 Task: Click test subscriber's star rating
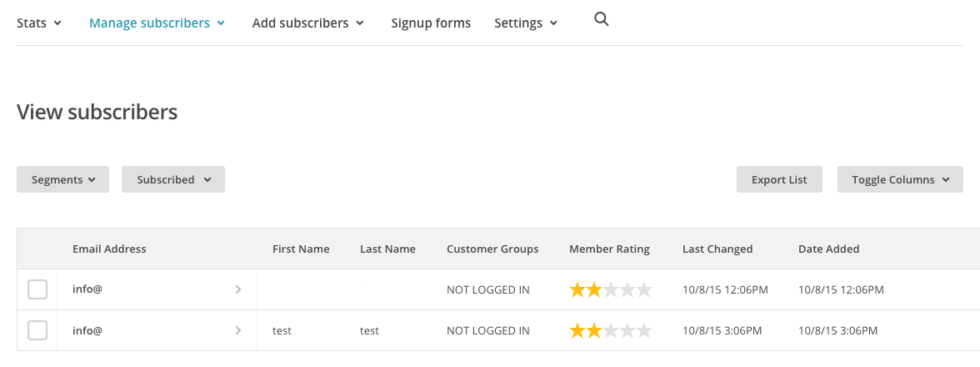610,331
